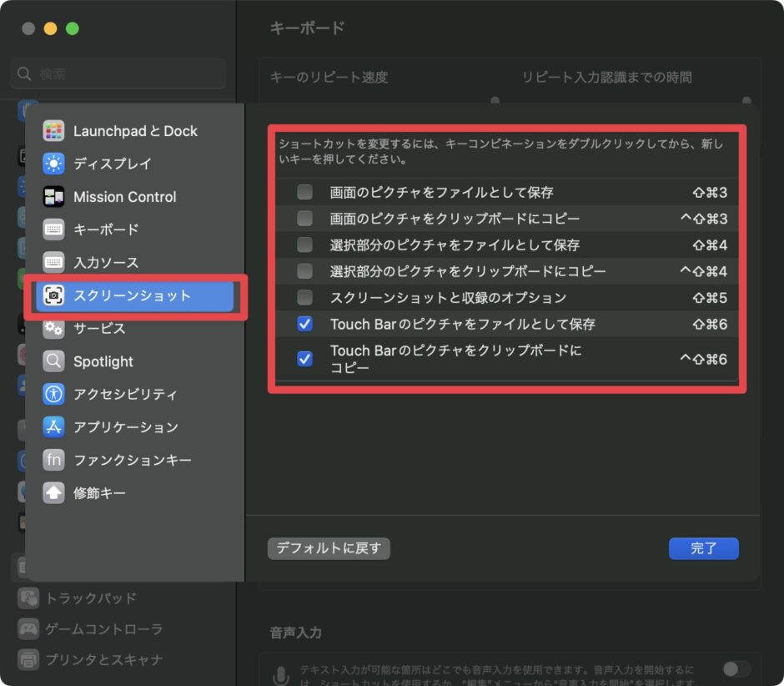The image size is (784, 686).
Task: Open the サービス settings section
Action: 96,328
